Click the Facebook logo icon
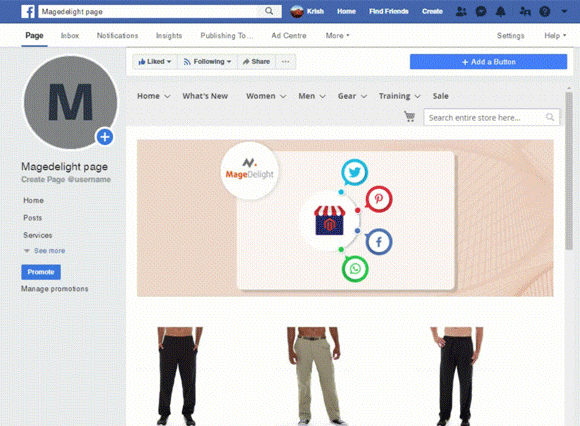Viewport: 580px width, 426px height. pos(28,11)
